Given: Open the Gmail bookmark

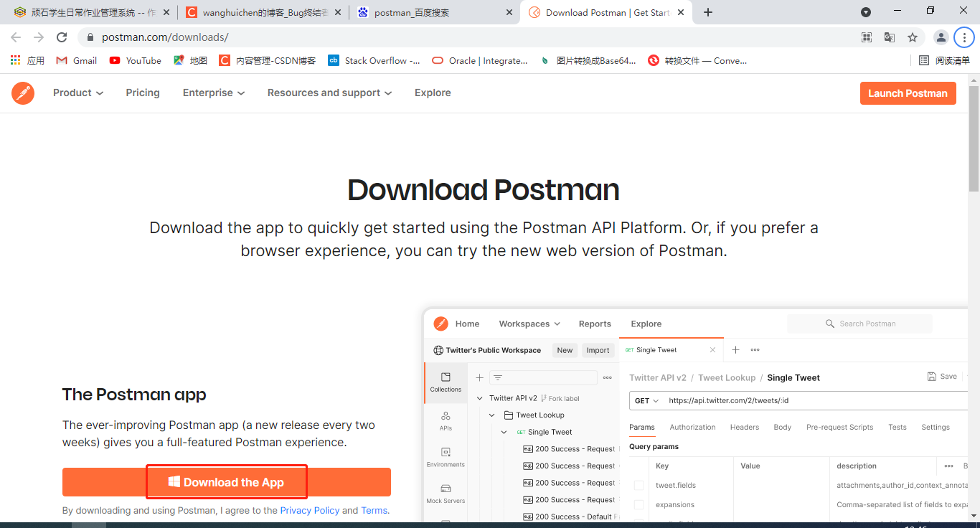Looking at the screenshot, I should point(77,60).
